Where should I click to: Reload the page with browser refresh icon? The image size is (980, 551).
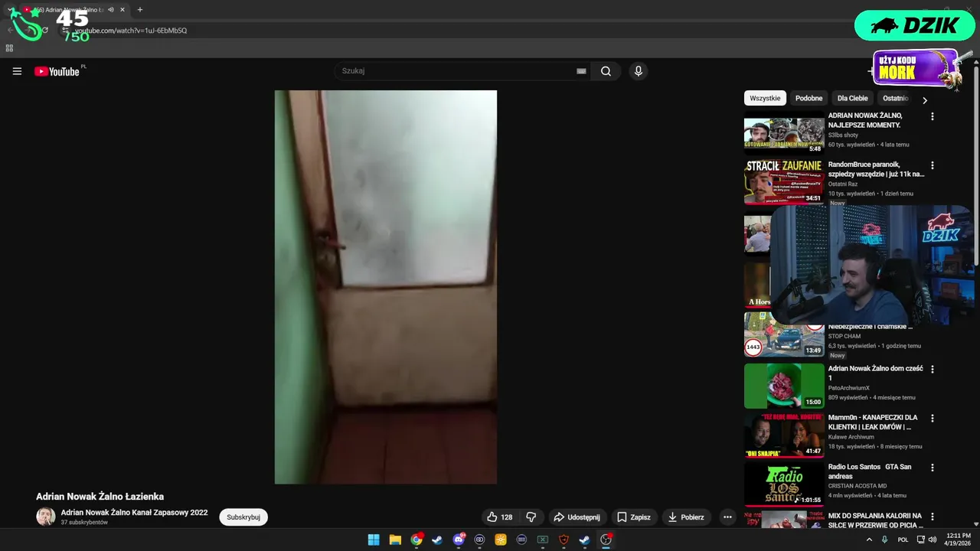pos(45,31)
